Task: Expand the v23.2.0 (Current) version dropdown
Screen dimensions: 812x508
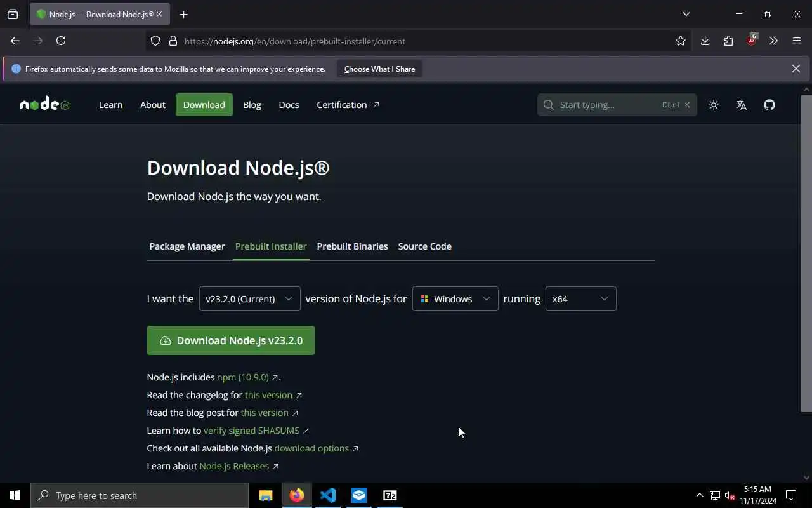Action: coord(249,298)
